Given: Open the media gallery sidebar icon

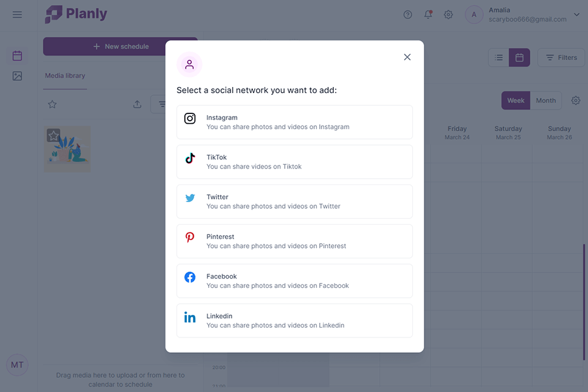Looking at the screenshot, I should (x=17, y=76).
